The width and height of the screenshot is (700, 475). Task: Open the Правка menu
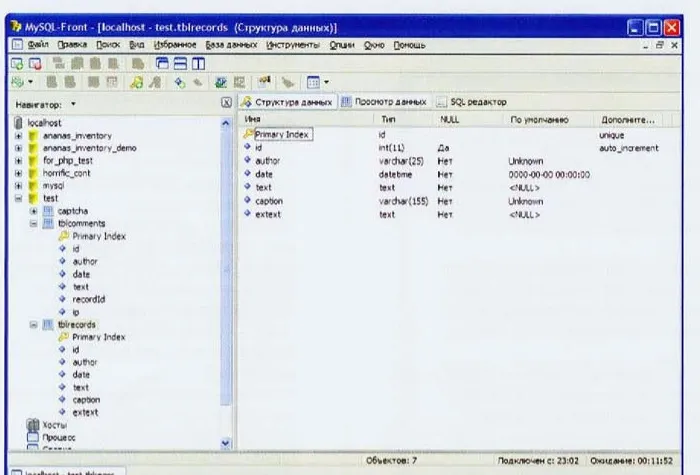[x=72, y=45]
